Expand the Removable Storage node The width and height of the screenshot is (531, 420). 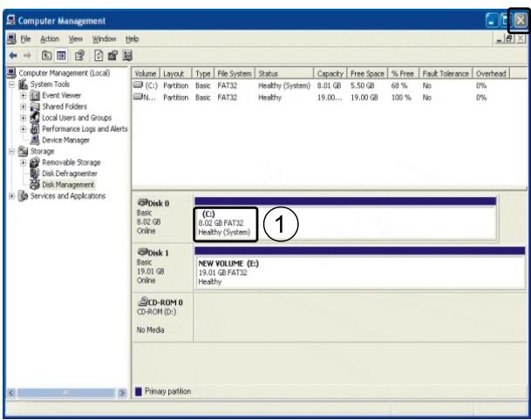(x=23, y=162)
